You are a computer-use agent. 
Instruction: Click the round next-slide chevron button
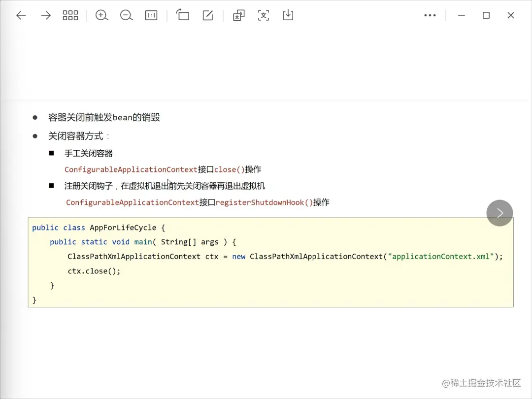[499, 213]
